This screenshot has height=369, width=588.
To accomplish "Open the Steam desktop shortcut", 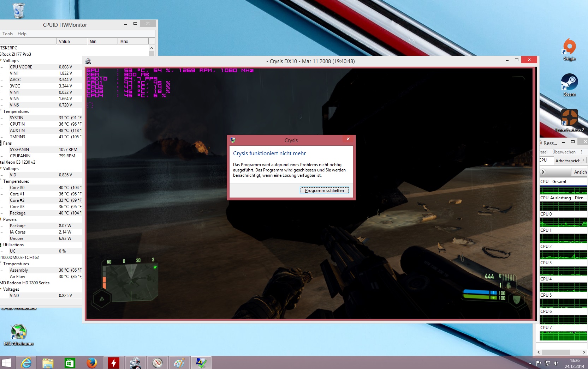I will (569, 85).
